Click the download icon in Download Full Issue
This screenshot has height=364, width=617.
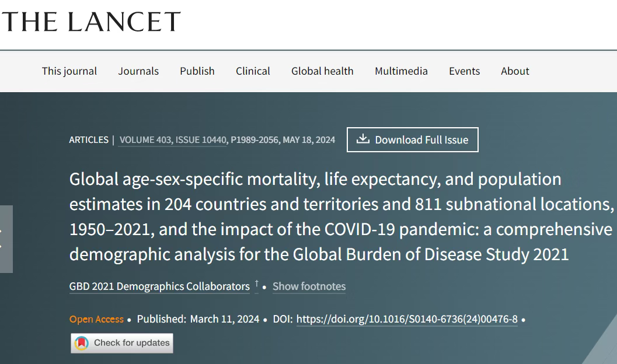click(363, 139)
